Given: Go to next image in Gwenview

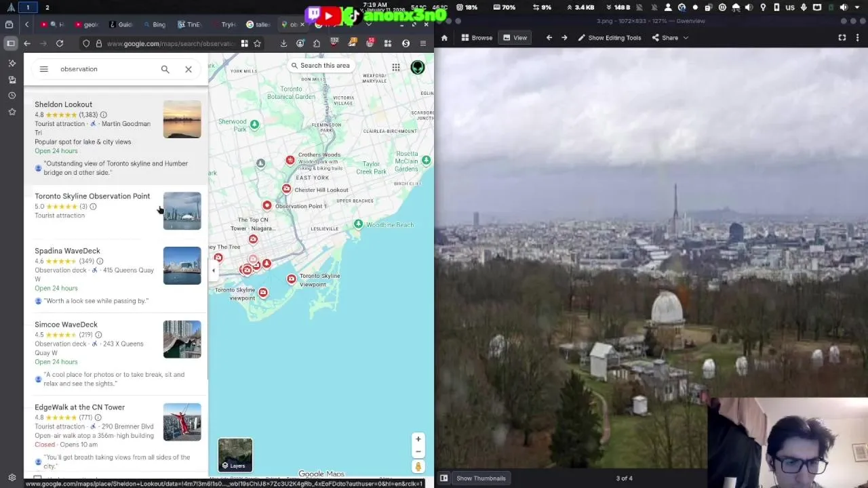Looking at the screenshot, I should pyautogui.click(x=564, y=38).
